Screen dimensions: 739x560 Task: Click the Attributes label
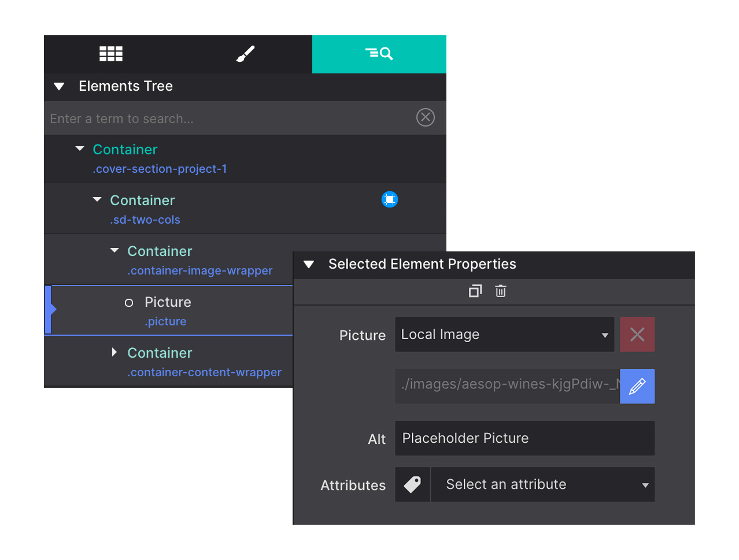pos(353,485)
